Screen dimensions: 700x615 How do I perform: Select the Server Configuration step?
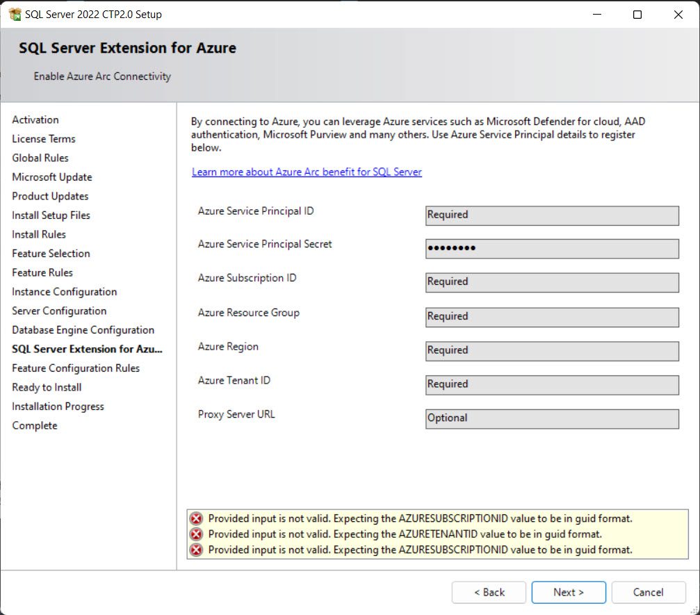(x=59, y=311)
